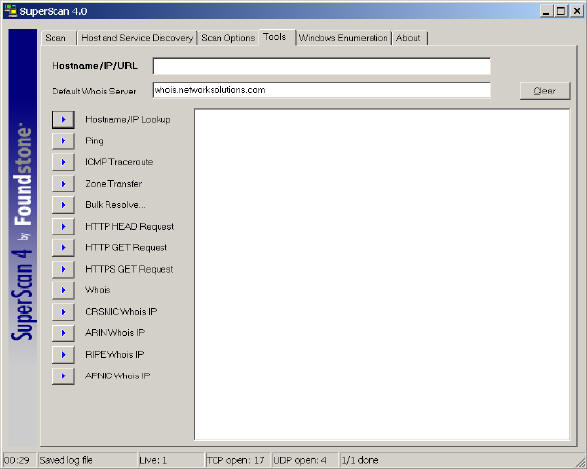Launch the ICMP Traceroute arrow button
This screenshot has height=469, width=587.
63,162
